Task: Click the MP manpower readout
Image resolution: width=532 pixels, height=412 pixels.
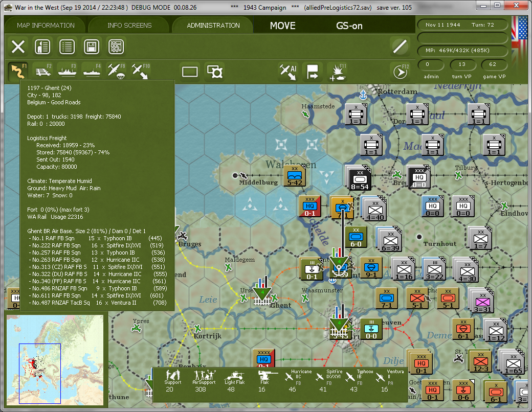Action: pyautogui.click(x=462, y=51)
